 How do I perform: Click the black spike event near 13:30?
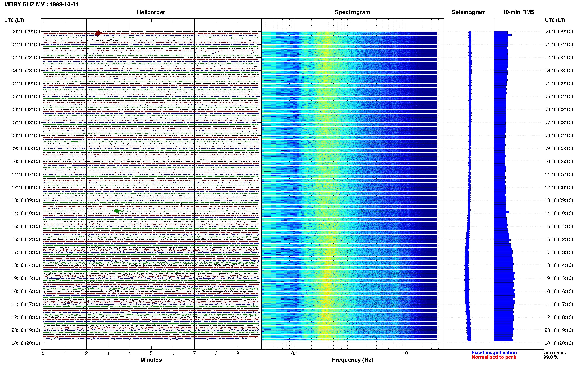[x=182, y=204]
